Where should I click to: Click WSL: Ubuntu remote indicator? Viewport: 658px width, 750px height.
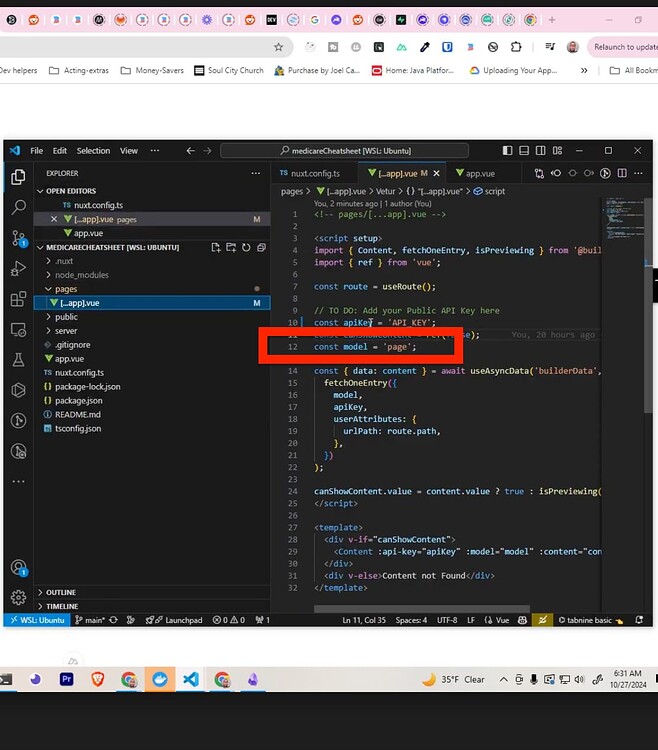click(37, 620)
